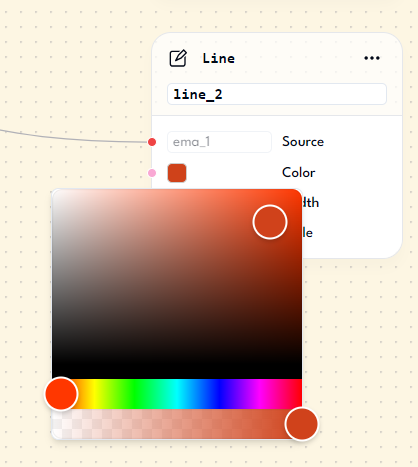Click the hue slider red handle
This screenshot has height=467, width=418.
61,394
